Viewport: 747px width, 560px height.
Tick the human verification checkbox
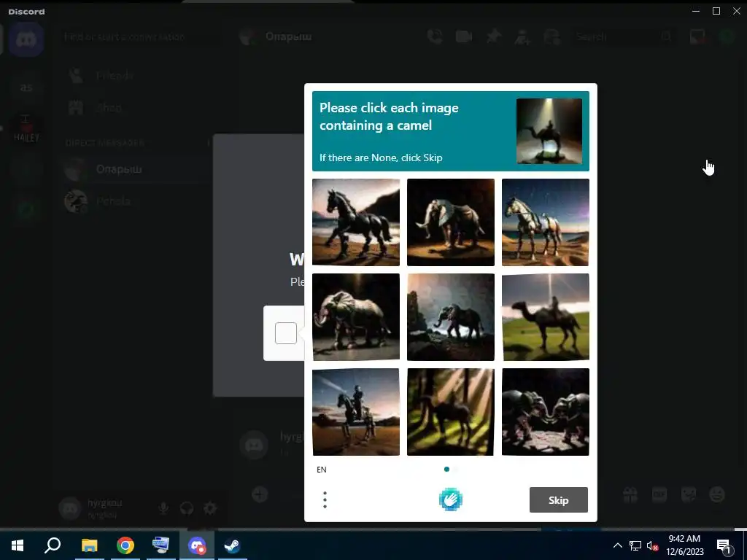tap(286, 332)
